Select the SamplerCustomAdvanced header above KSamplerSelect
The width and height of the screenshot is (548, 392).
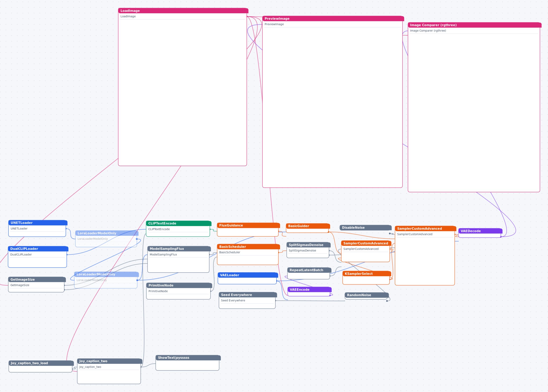coord(366,243)
